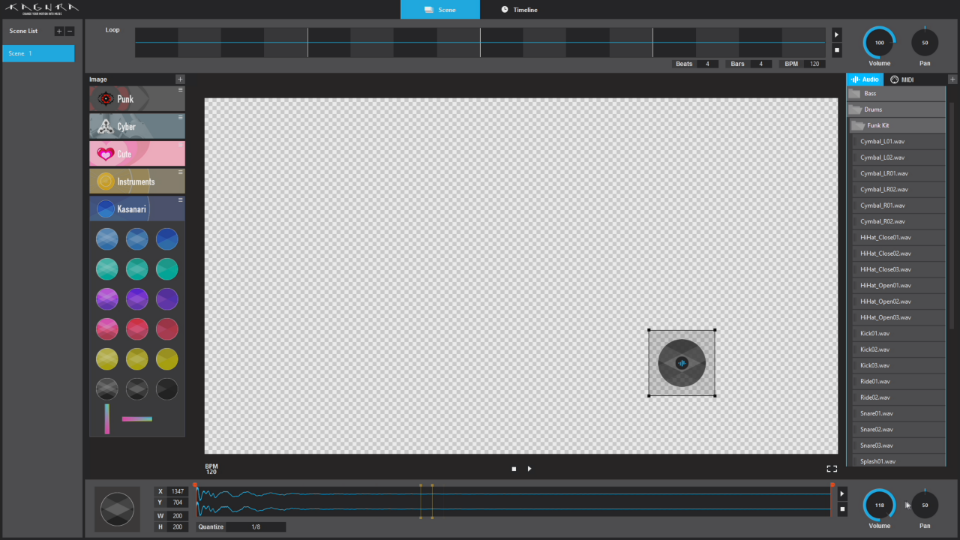Screen dimensions: 960x540
Task: Open the Cute image set
Action: click(x=137, y=154)
